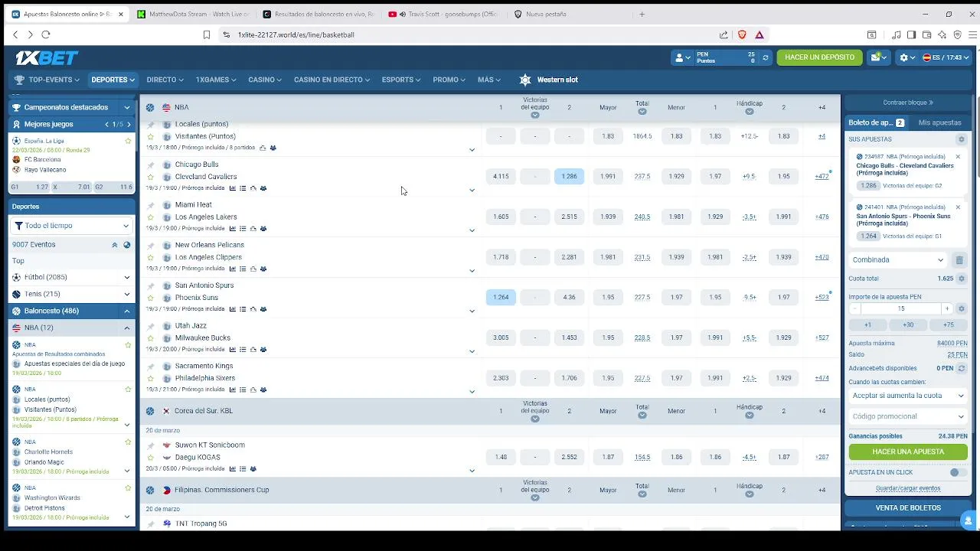This screenshot has width=980, height=551.
Task: Favorite the Sacramento Kings - 76ers match star
Action: tap(151, 379)
